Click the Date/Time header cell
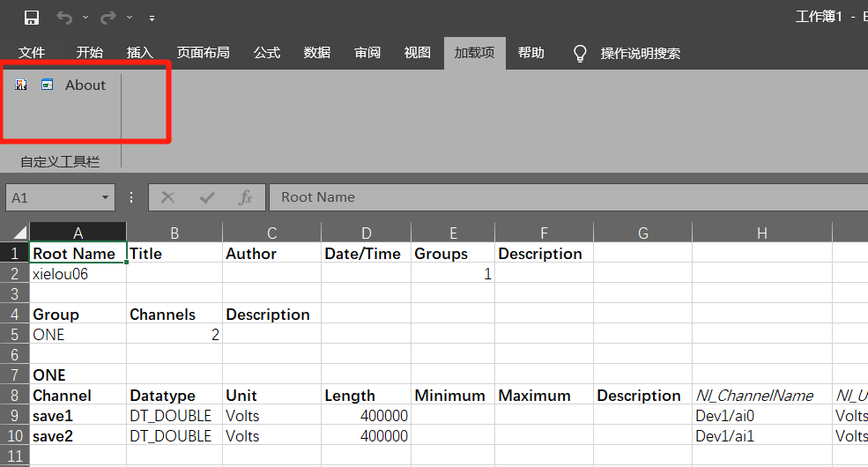Image resolution: width=868 pixels, height=467 pixels. coord(367,254)
